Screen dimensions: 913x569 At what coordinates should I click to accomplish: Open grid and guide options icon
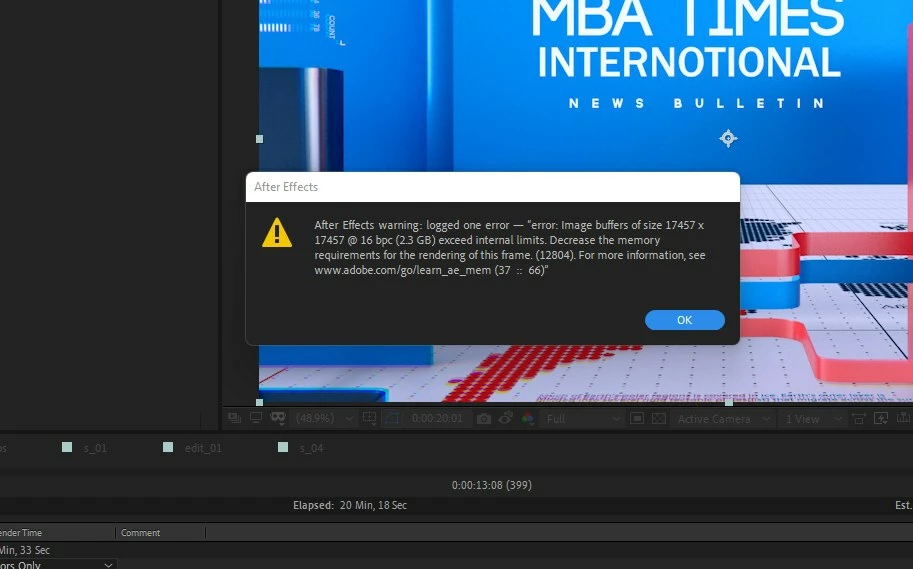[x=369, y=418]
